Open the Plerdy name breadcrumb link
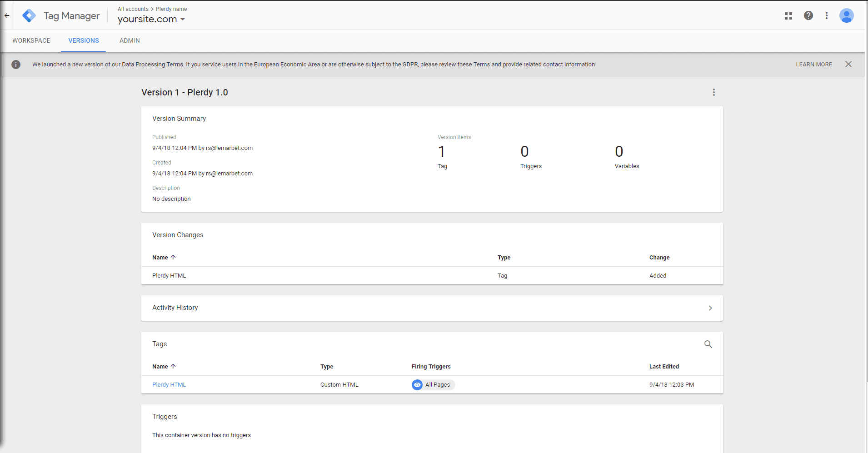 (171, 9)
